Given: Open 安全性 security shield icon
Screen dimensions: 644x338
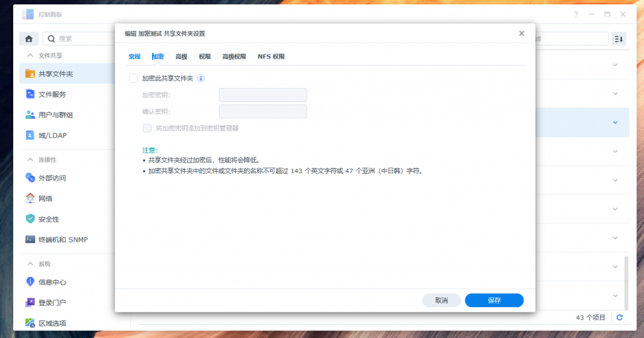Looking at the screenshot, I should (30, 219).
